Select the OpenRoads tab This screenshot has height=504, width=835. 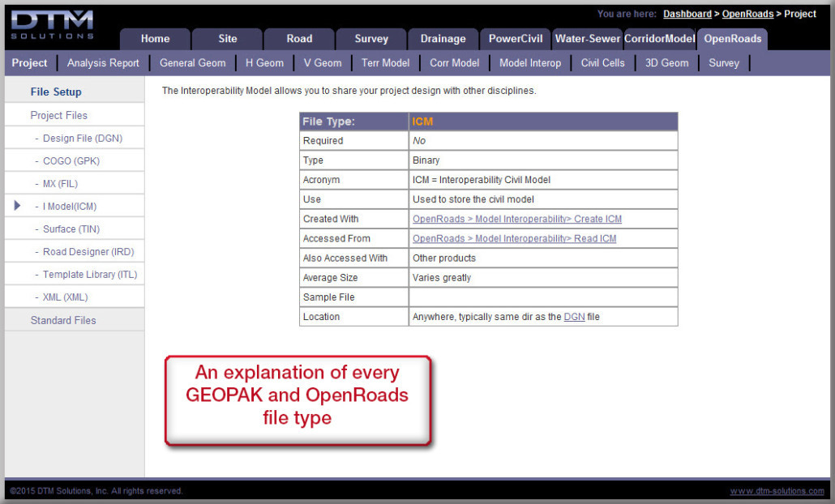pyautogui.click(x=732, y=39)
